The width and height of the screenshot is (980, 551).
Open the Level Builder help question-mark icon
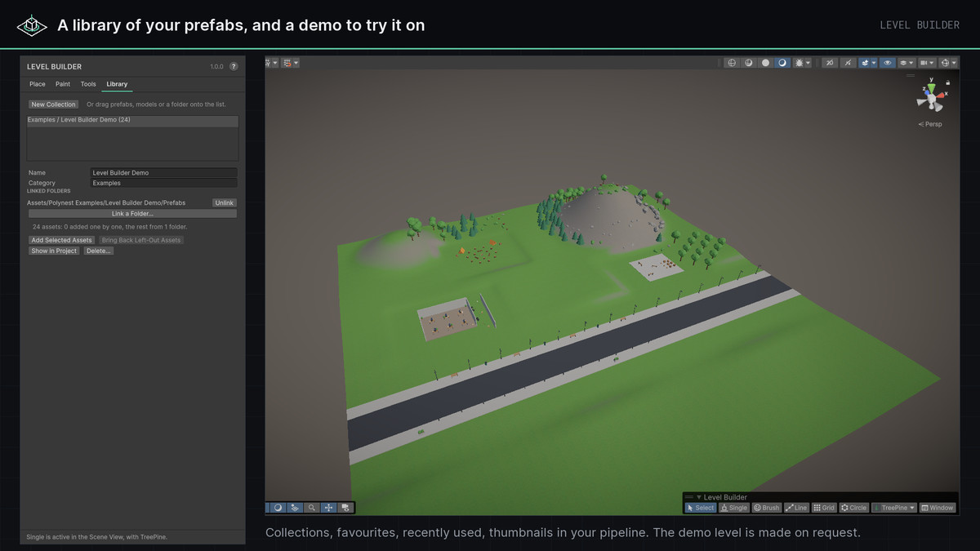[234, 67]
